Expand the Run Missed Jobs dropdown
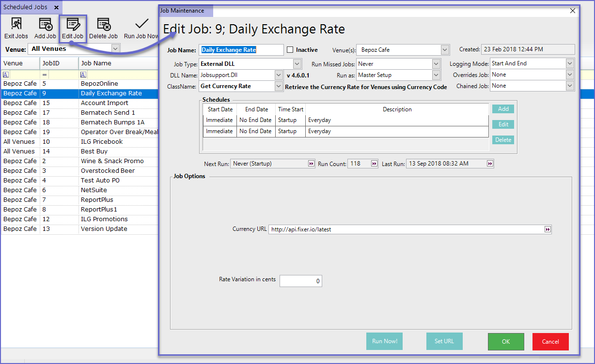This screenshot has width=595, height=364. [x=436, y=64]
